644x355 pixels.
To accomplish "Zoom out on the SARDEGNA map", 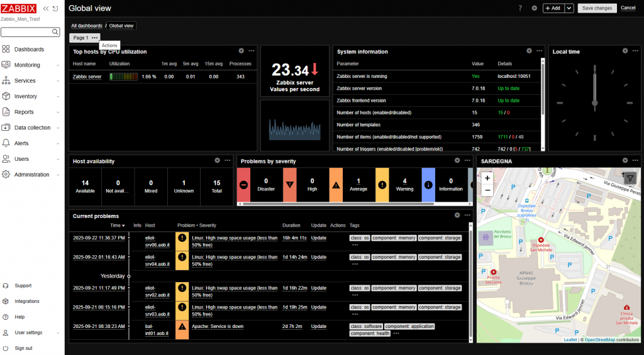I will (x=487, y=189).
